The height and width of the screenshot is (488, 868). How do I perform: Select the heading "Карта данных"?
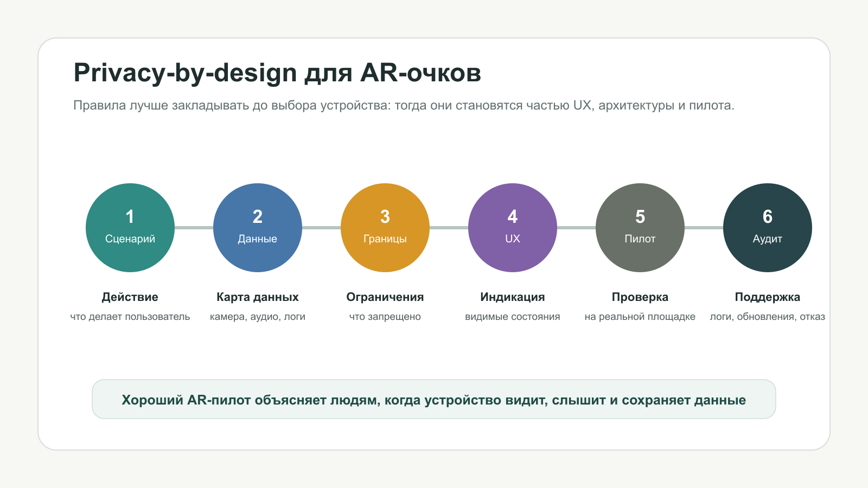pos(258,297)
